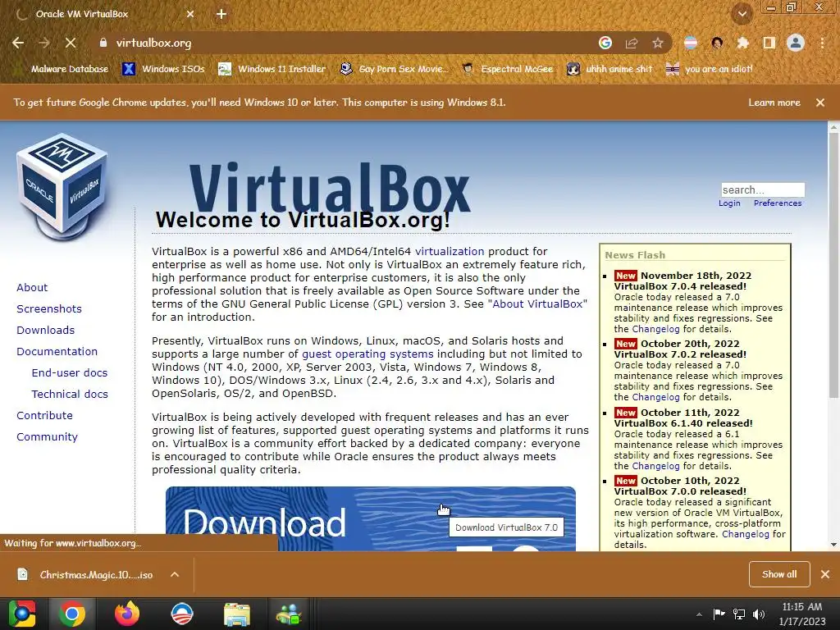Click the site lock icon
The height and width of the screenshot is (630, 840).
[103, 43]
